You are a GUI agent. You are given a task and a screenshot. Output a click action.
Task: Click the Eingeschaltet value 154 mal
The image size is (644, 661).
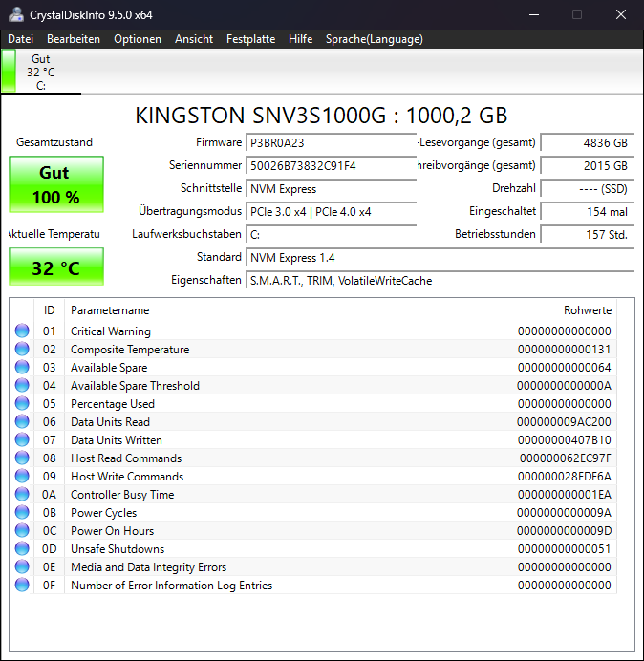pos(587,212)
